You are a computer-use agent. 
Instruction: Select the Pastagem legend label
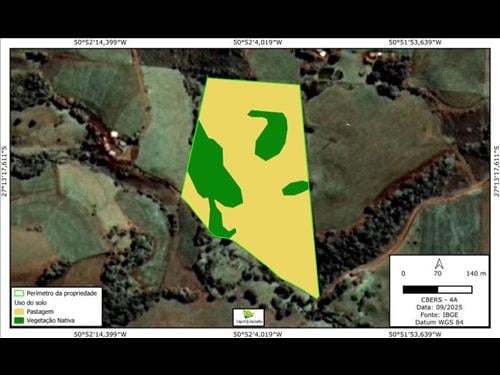(x=40, y=312)
